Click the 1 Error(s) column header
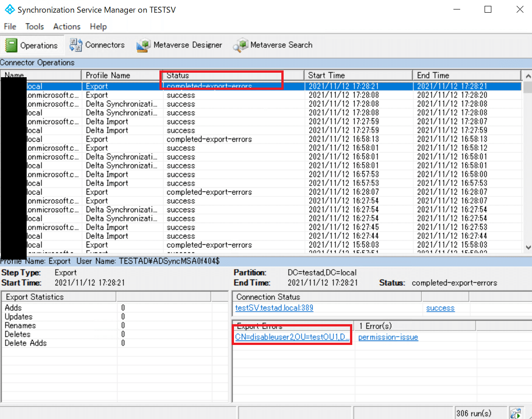Screen dimensions: 532x419 (415, 326)
